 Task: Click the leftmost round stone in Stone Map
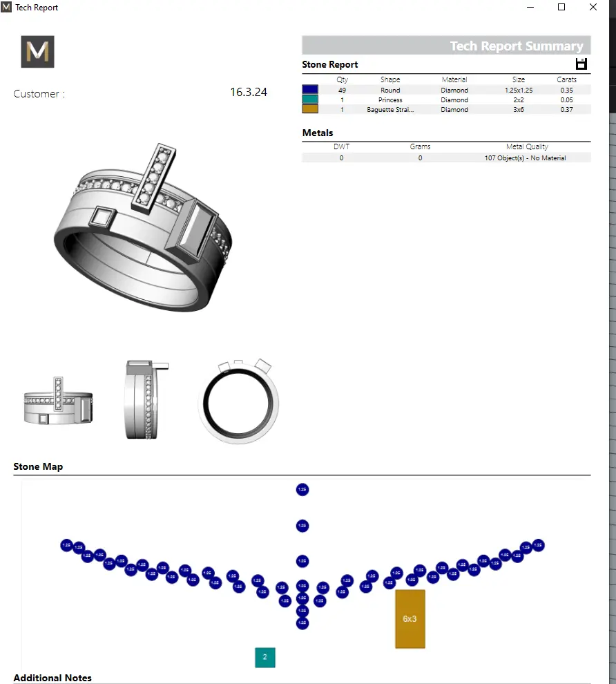(66, 545)
